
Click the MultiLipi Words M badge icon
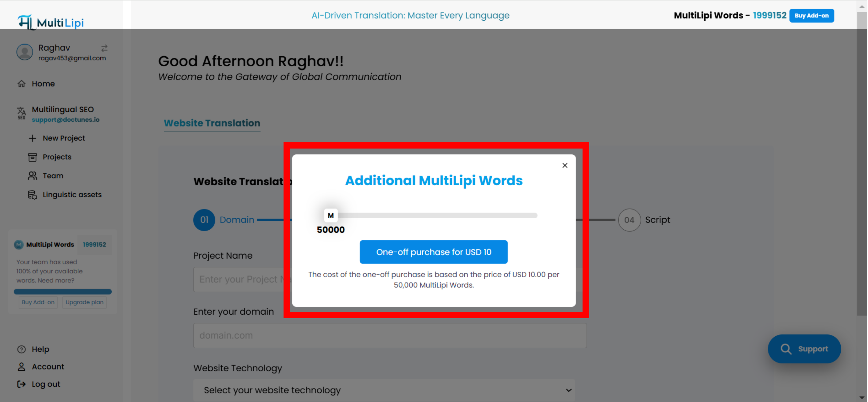click(x=18, y=245)
